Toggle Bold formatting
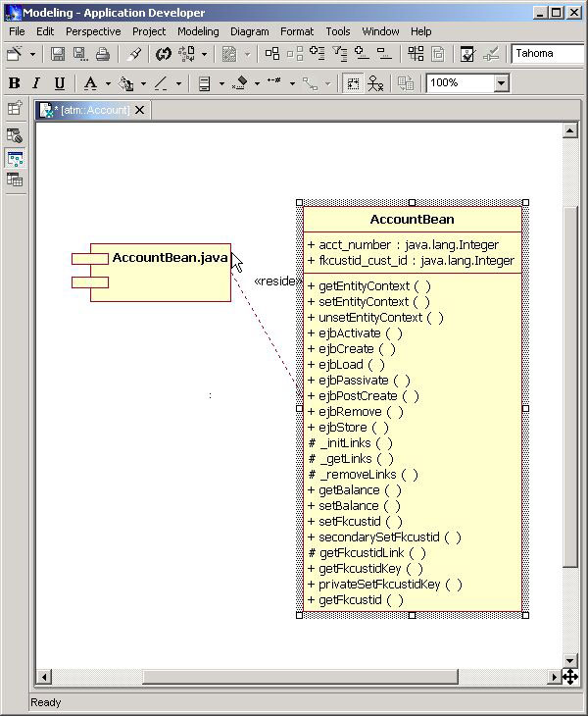 click(15, 83)
